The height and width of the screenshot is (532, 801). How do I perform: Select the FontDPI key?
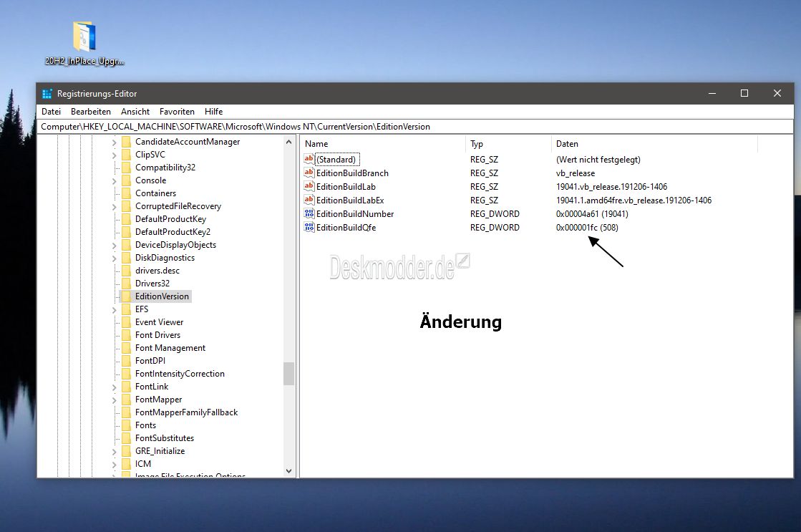click(150, 361)
